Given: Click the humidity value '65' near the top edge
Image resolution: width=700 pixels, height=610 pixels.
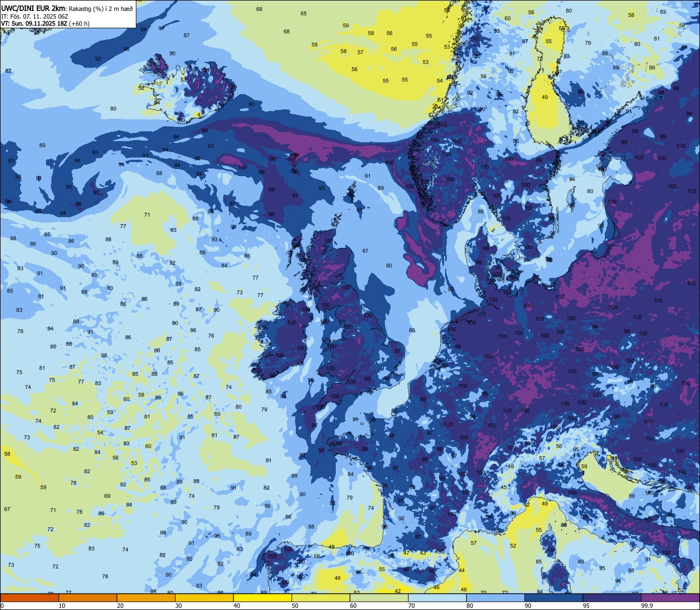Looking at the screenshot, I should pos(304,14).
